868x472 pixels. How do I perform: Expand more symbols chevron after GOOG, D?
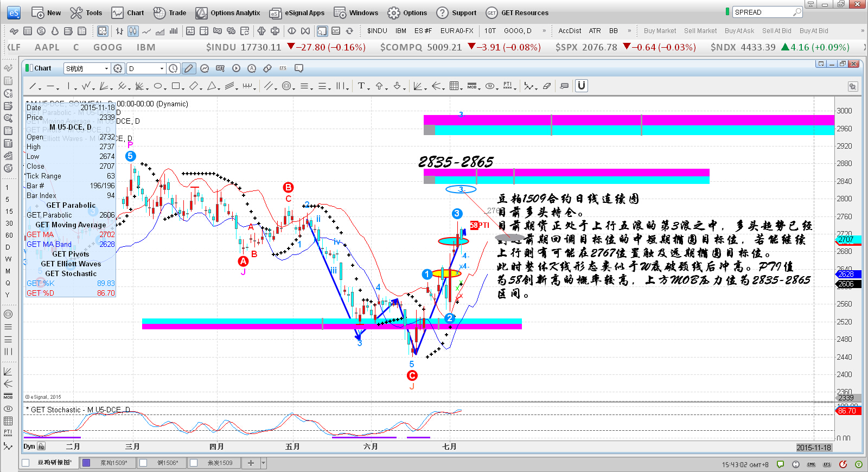point(544,31)
